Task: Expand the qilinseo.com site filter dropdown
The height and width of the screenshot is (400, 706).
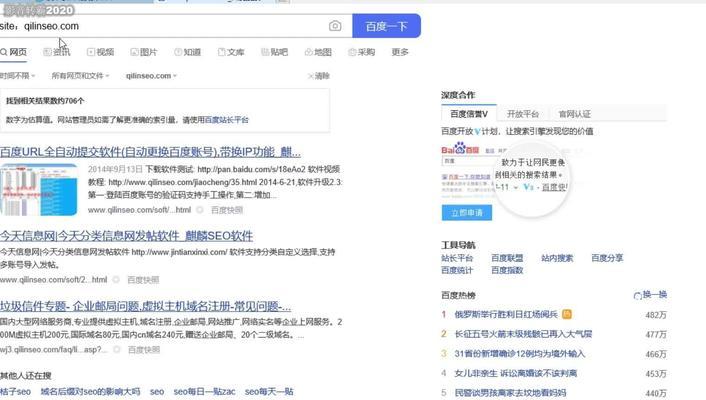Action: tap(151, 76)
